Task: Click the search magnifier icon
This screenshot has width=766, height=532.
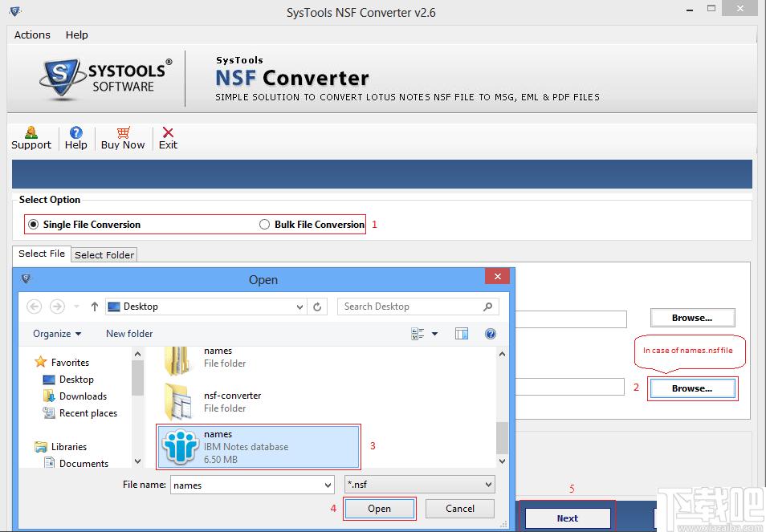Action: pos(487,307)
